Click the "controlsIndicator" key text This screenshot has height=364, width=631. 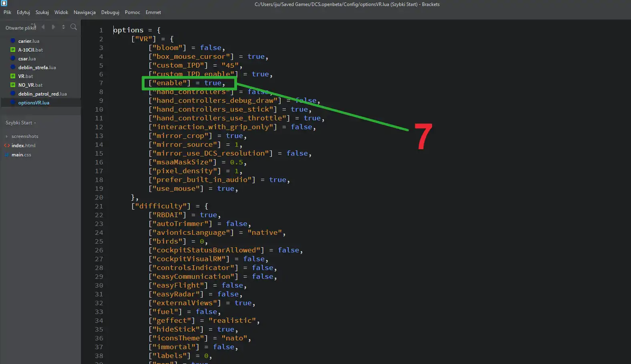point(193,268)
